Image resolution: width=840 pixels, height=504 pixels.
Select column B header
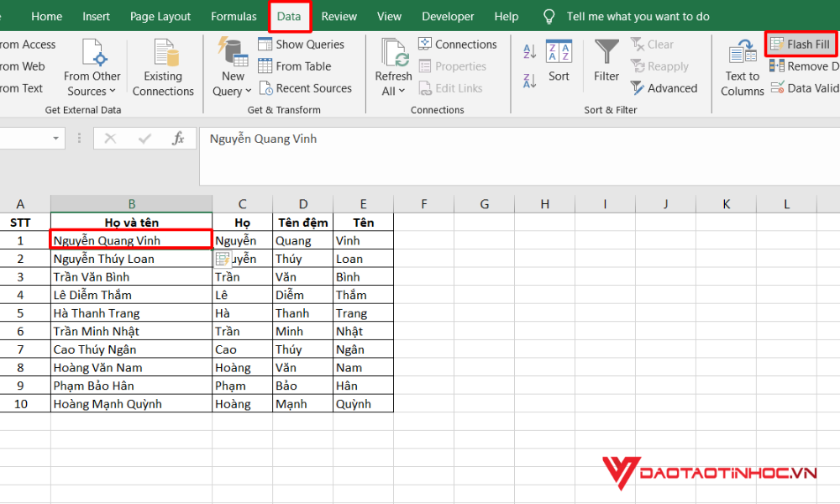tap(131, 204)
